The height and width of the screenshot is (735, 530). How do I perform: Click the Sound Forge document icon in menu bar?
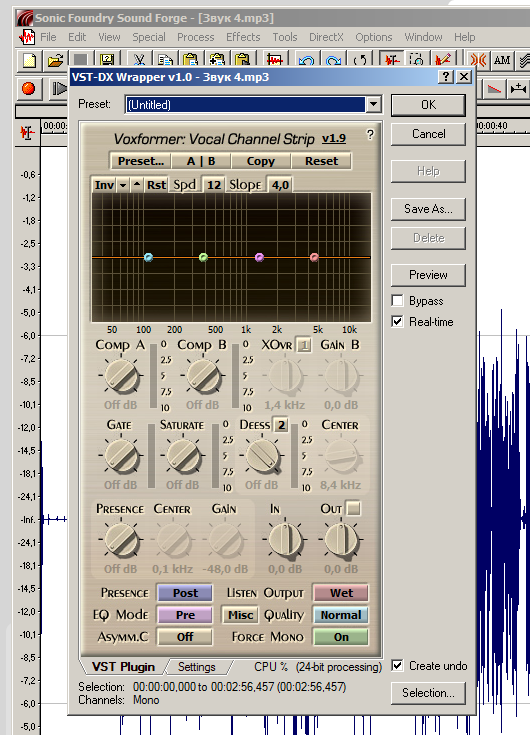27,37
